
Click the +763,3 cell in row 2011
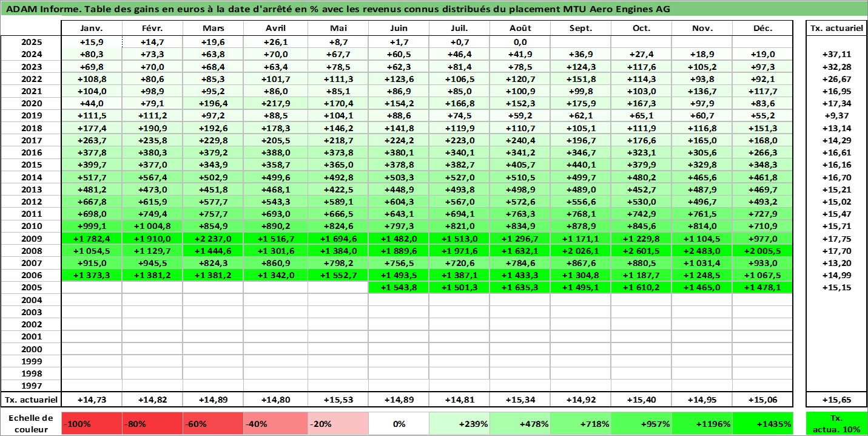[520, 214]
